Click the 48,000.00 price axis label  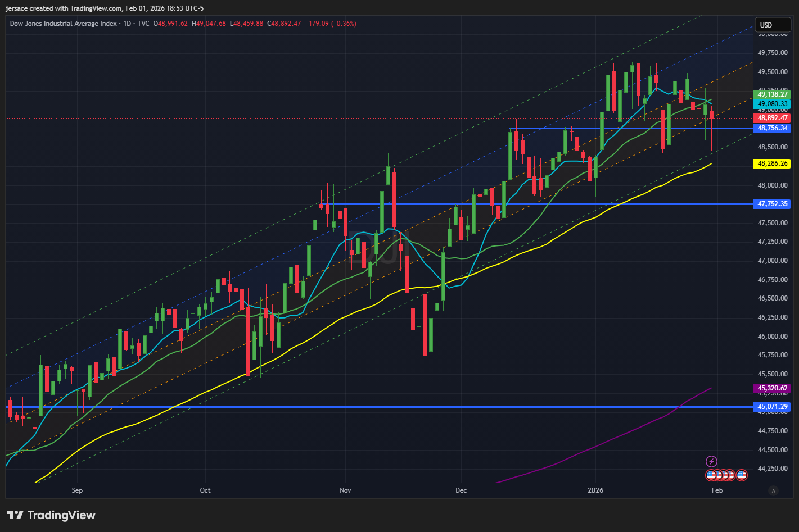pyautogui.click(x=773, y=185)
